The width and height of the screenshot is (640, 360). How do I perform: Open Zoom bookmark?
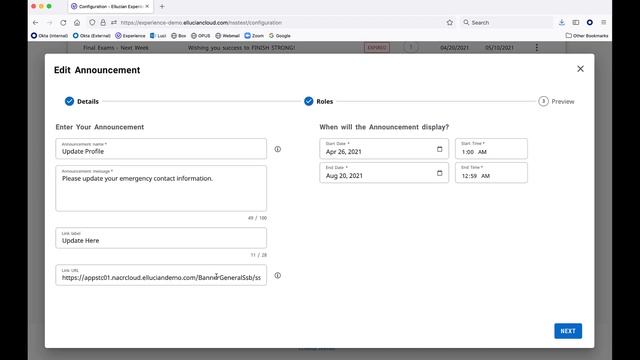pyautogui.click(x=254, y=36)
